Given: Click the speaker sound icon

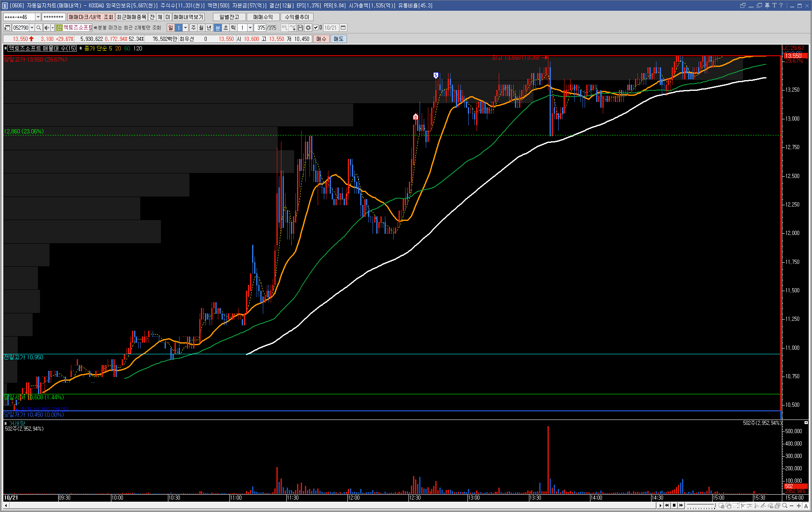Looking at the screenshot, I should pyautogui.click(x=47, y=28).
